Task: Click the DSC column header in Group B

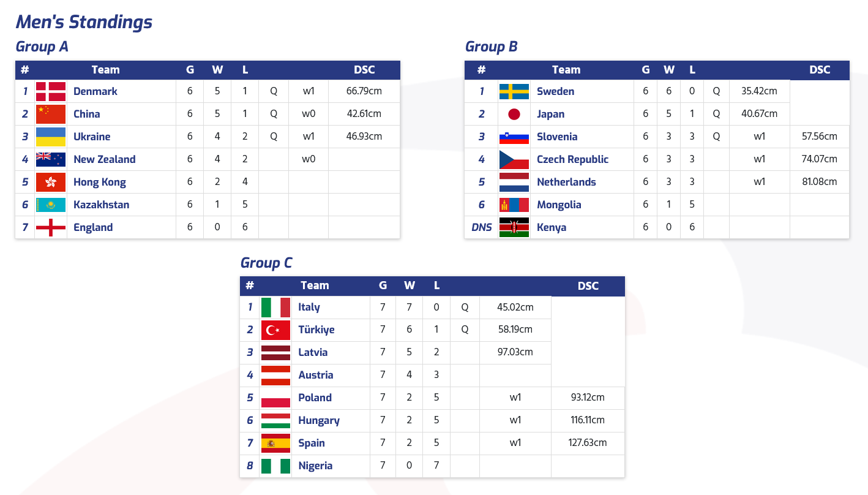Action: pyautogui.click(x=820, y=70)
